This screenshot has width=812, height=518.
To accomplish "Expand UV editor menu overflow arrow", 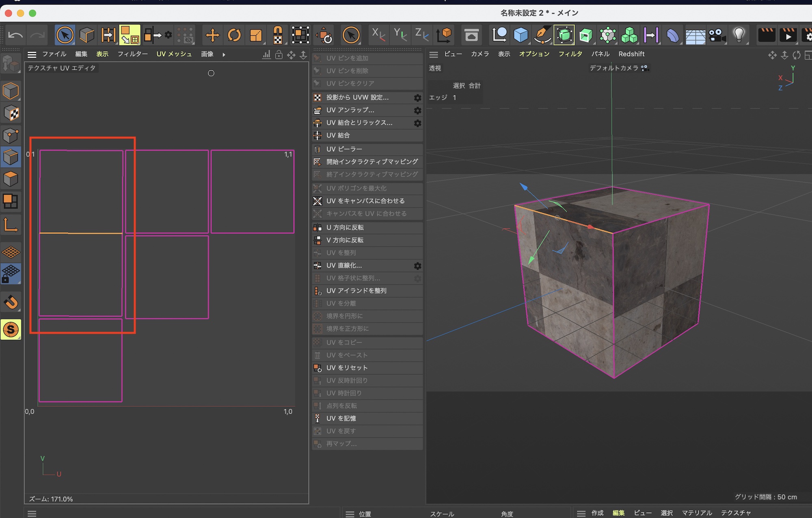I will [x=224, y=55].
